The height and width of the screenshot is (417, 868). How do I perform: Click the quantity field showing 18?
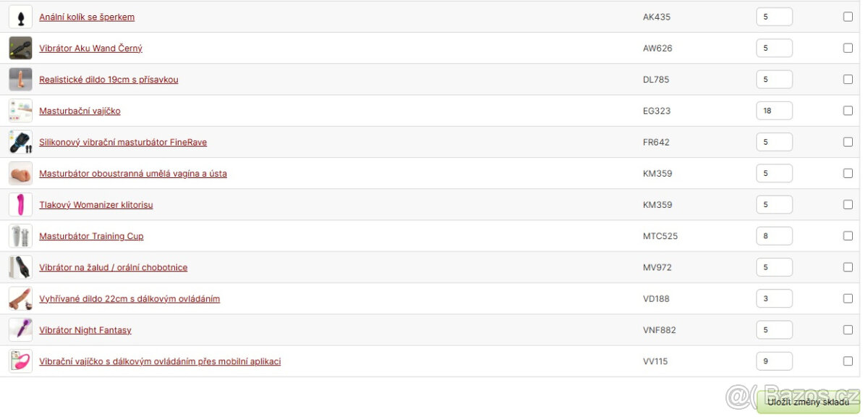(774, 111)
